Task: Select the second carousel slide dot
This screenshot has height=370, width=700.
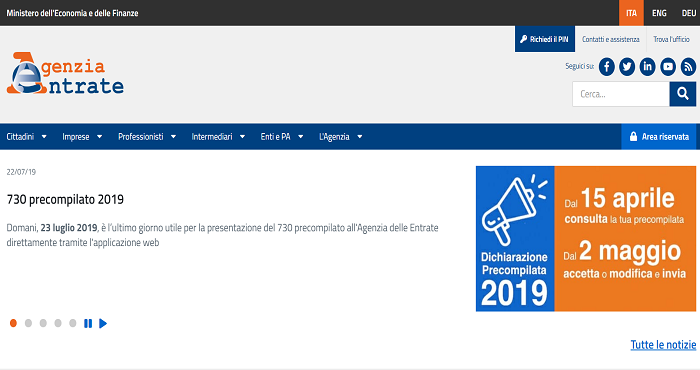Action: 28,323
